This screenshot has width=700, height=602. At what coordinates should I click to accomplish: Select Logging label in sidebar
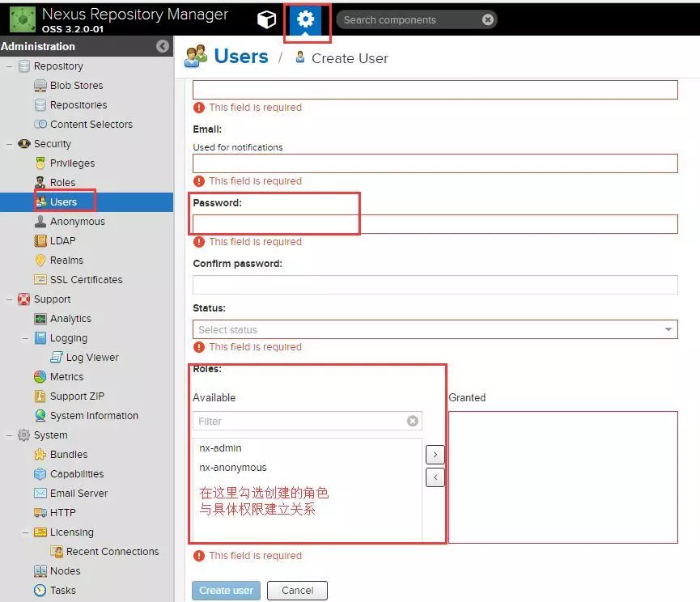pyautogui.click(x=69, y=338)
